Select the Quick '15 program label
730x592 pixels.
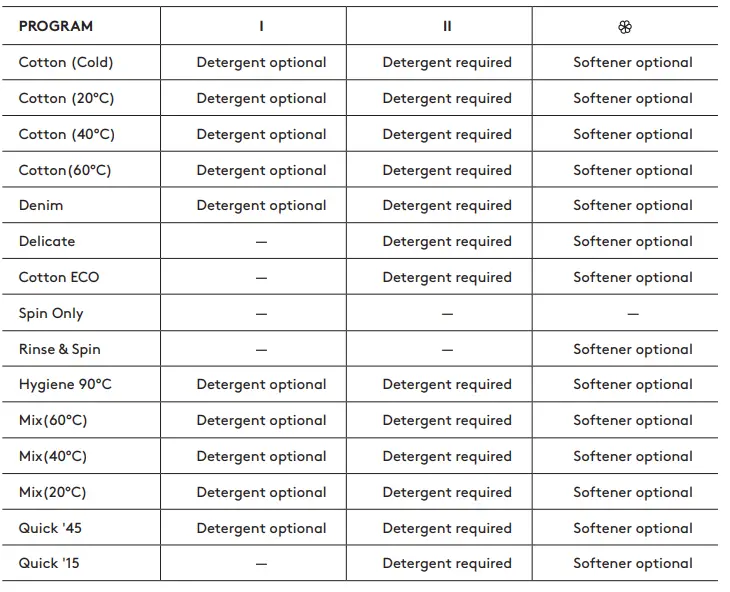click(x=49, y=563)
